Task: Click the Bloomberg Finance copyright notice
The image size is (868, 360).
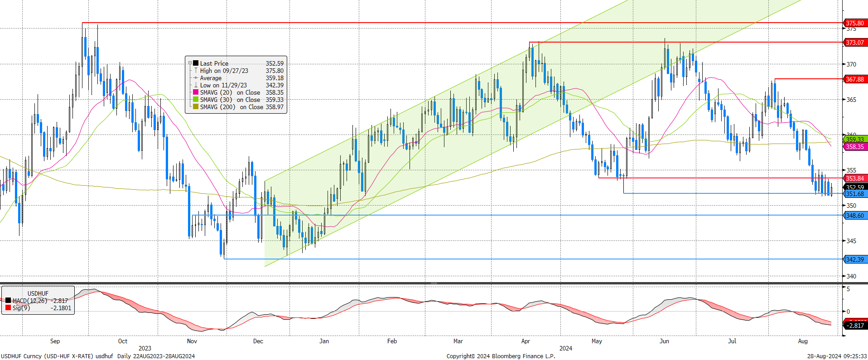Action: point(501,356)
